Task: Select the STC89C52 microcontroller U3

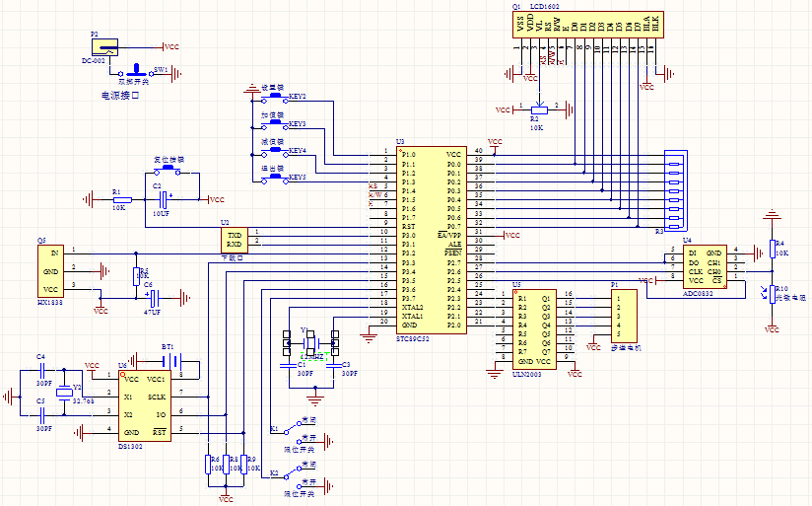Action: coord(432,240)
